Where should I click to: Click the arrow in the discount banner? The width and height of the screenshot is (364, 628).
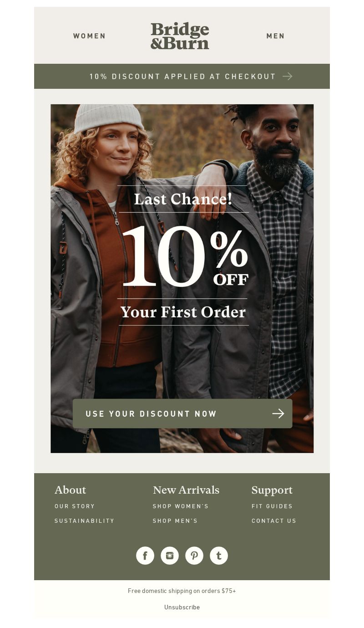tap(287, 76)
